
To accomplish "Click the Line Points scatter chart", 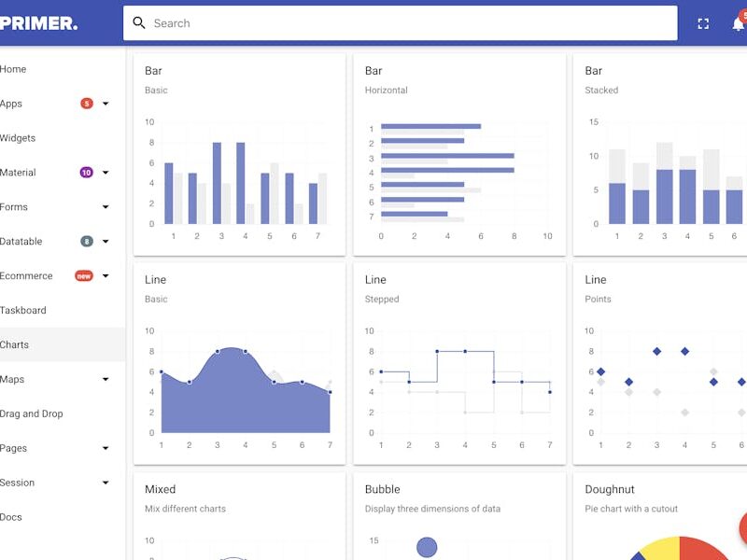I will pyautogui.click(x=666, y=387).
